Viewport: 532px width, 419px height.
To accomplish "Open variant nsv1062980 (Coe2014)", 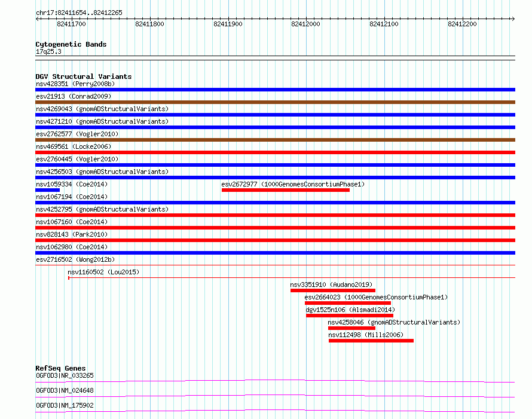I will click(72, 247).
